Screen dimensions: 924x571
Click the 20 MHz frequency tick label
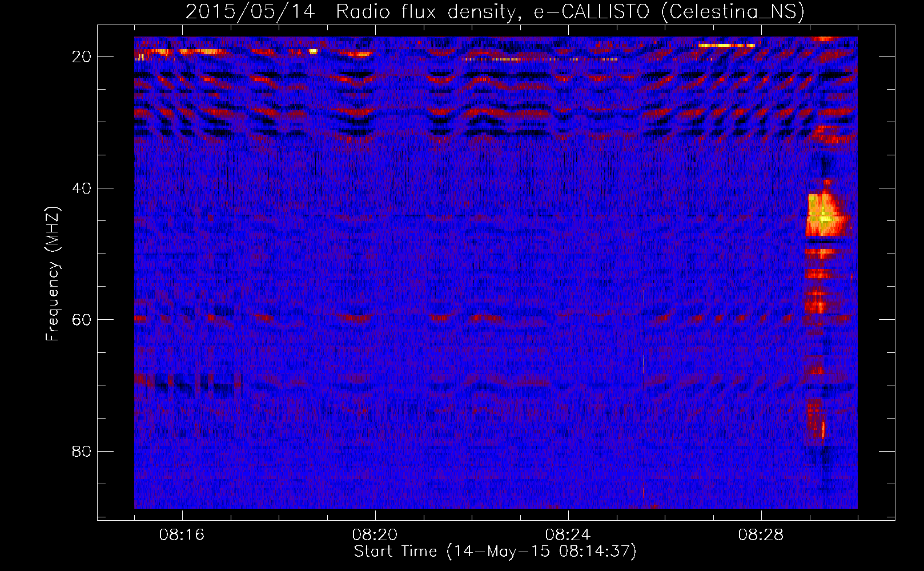pos(82,57)
